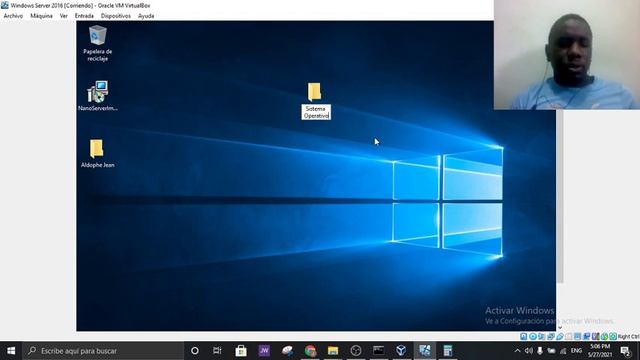Open the Ayuda menu

(146, 16)
